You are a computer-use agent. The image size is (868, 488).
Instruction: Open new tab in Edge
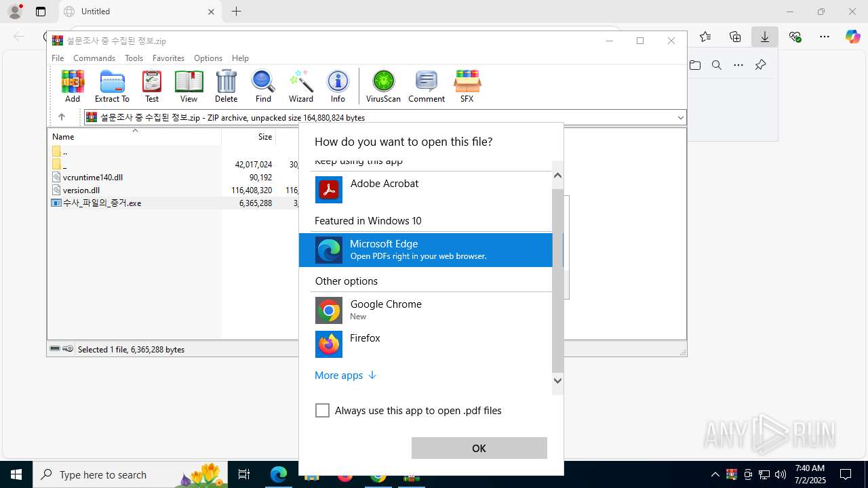click(x=236, y=12)
